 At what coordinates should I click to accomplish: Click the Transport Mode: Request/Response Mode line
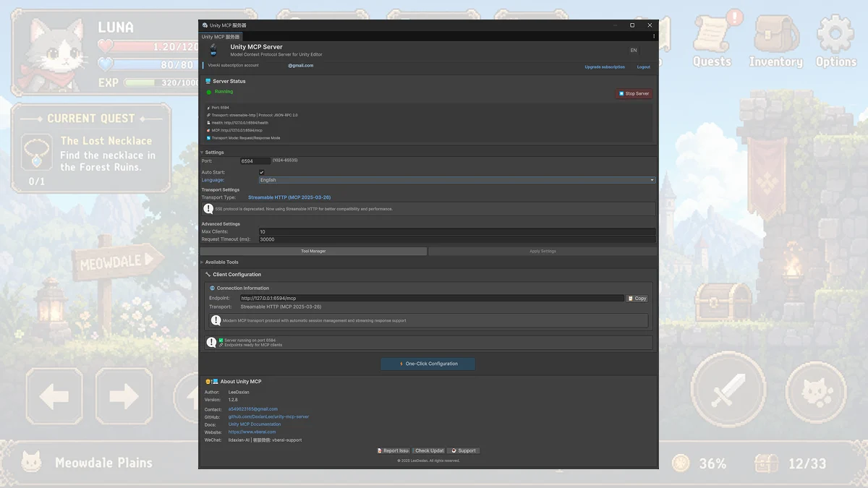(x=243, y=138)
